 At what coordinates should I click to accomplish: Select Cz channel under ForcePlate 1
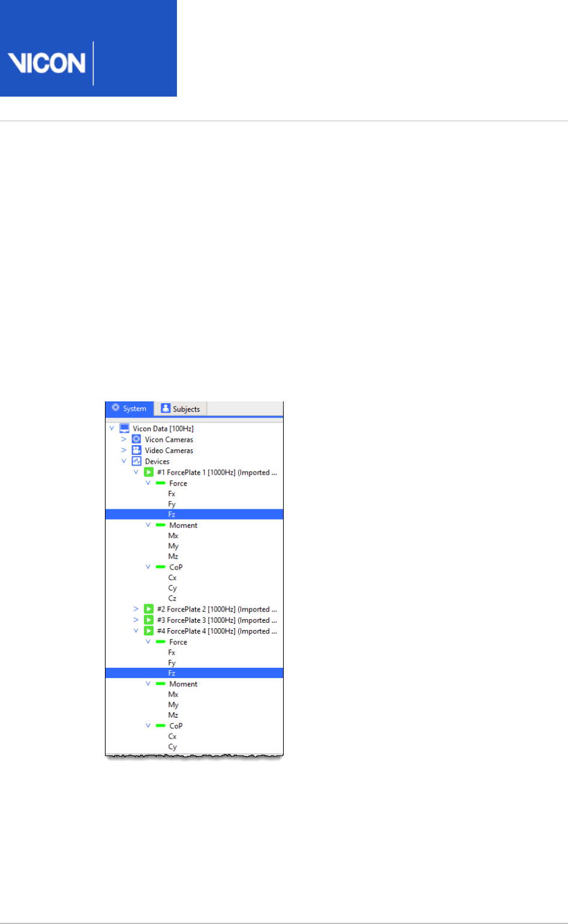pos(172,598)
